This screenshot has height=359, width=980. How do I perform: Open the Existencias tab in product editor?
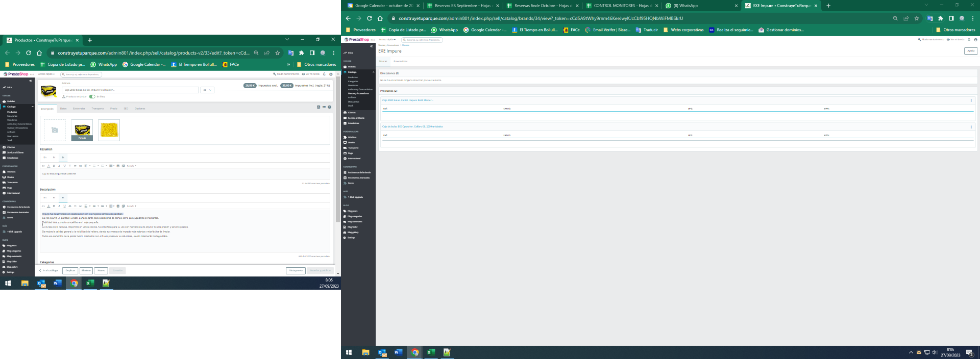(79, 108)
